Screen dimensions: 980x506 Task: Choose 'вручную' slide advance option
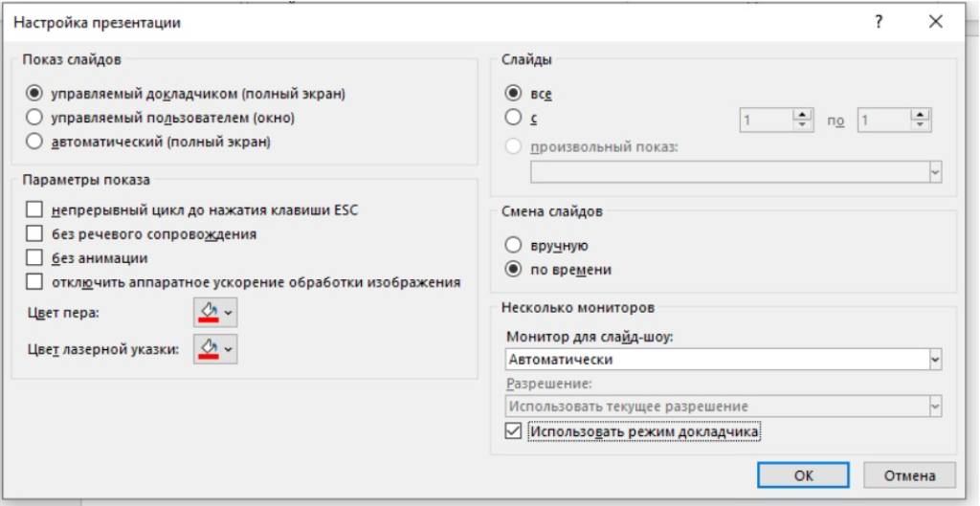(x=514, y=246)
